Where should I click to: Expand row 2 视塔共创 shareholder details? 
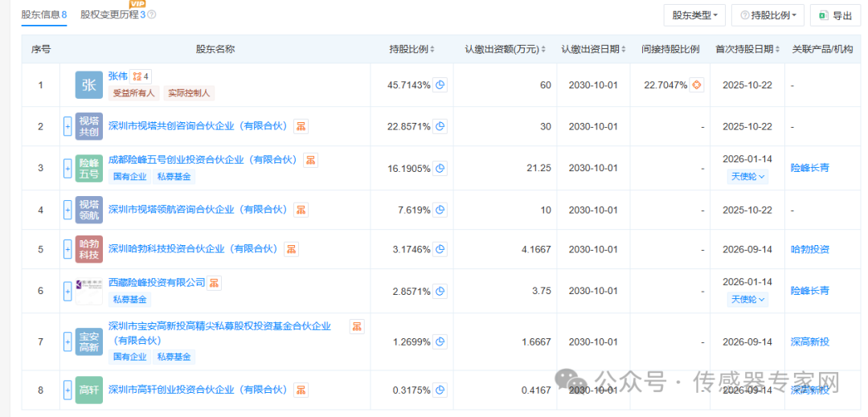click(x=68, y=127)
